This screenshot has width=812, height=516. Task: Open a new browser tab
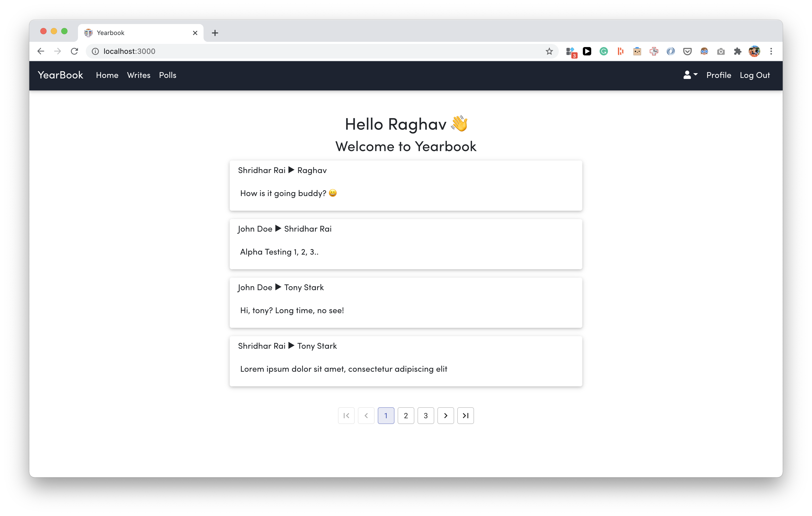coord(215,33)
